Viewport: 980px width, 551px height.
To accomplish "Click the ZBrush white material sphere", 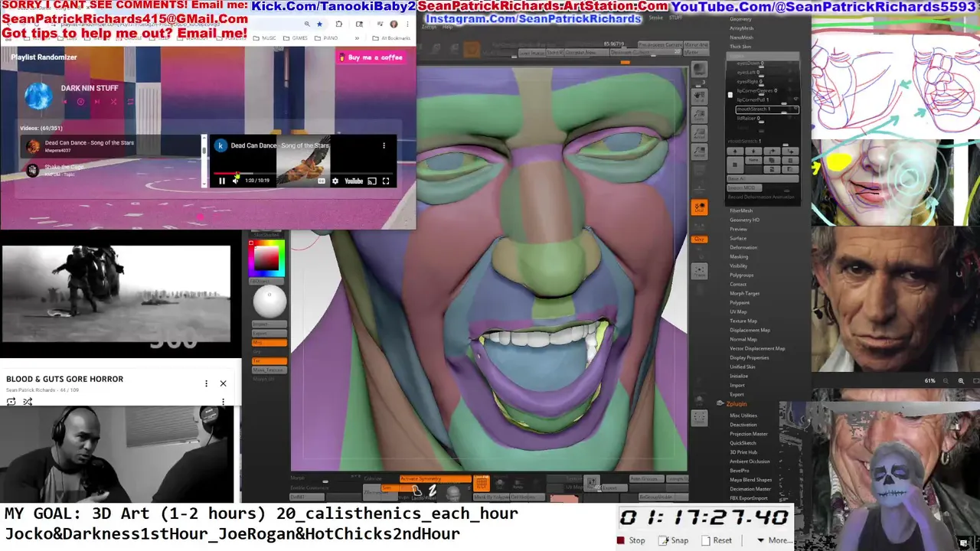I will point(269,300).
